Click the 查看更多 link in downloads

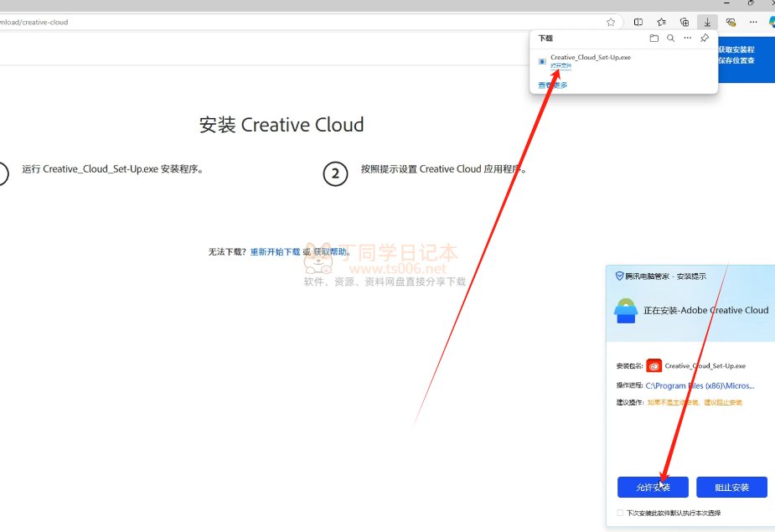point(553,85)
